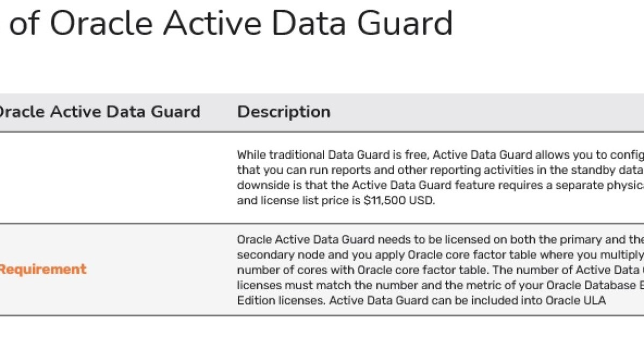Click the line starting "Oracle Active Data Guard needs"
This screenshot has height=362, width=644.
[x=440, y=239]
